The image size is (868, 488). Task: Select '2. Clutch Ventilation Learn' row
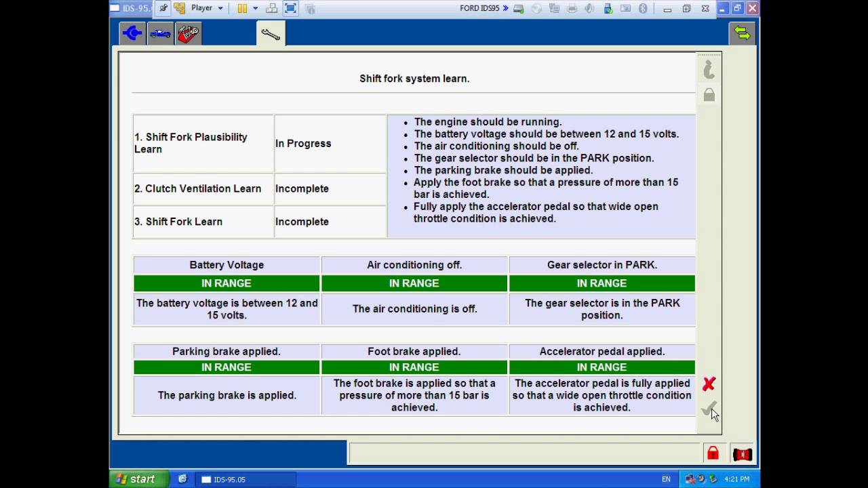click(x=203, y=188)
